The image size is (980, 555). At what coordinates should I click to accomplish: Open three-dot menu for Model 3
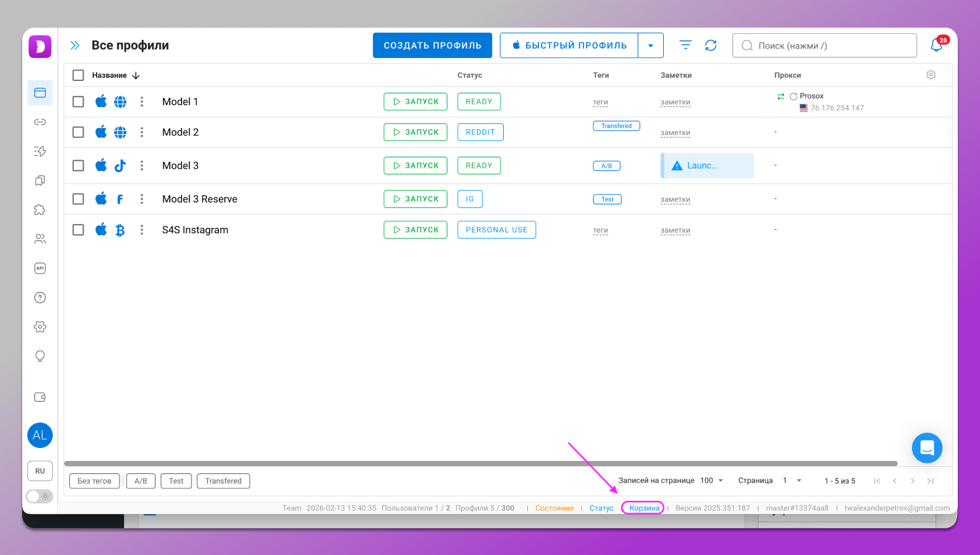[x=142, y=166]
